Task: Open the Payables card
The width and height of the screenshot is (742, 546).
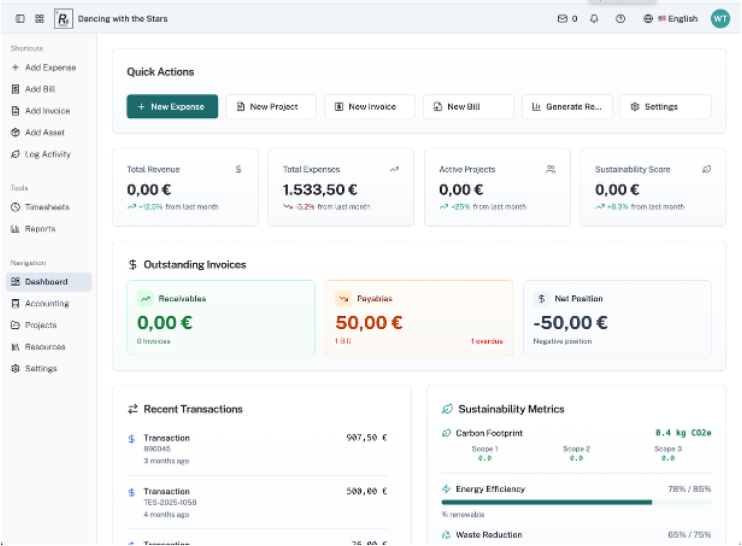Action: point(418,318)
